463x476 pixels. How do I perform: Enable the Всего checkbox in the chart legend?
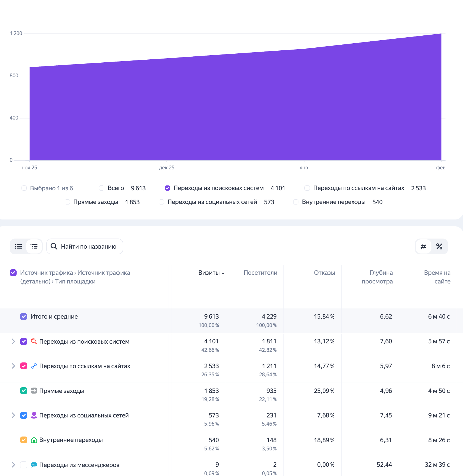coord(101,188)
